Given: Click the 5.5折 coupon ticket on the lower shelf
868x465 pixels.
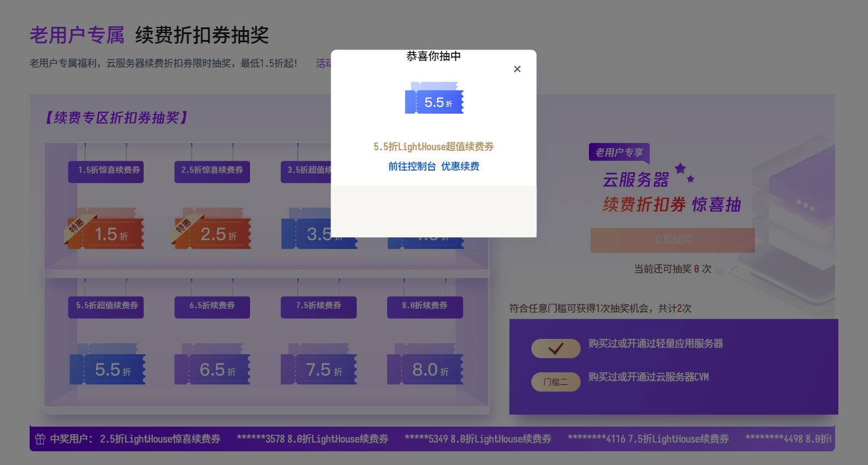Looking at the screenshot, I should coord(107,364).
